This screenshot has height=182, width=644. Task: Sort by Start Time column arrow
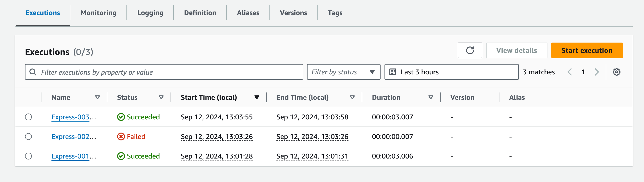pos(257,98)
